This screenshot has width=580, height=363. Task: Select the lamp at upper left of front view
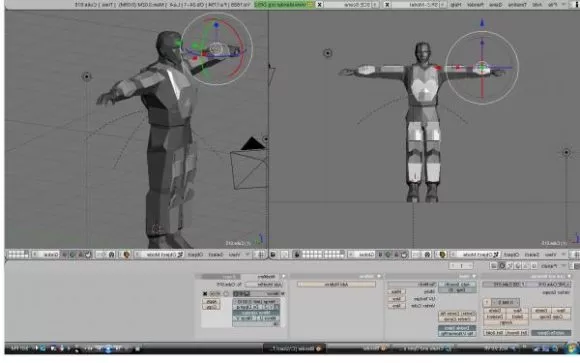327,53
